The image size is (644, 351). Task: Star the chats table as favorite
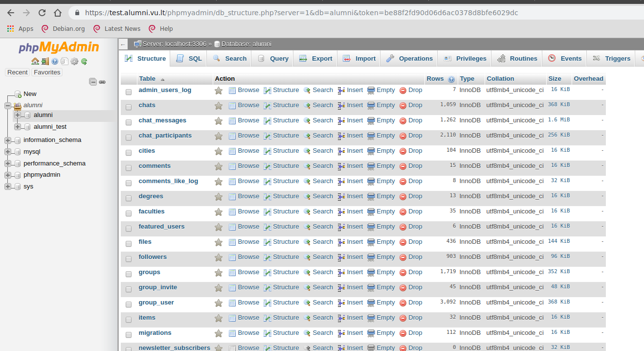(219, 106)
